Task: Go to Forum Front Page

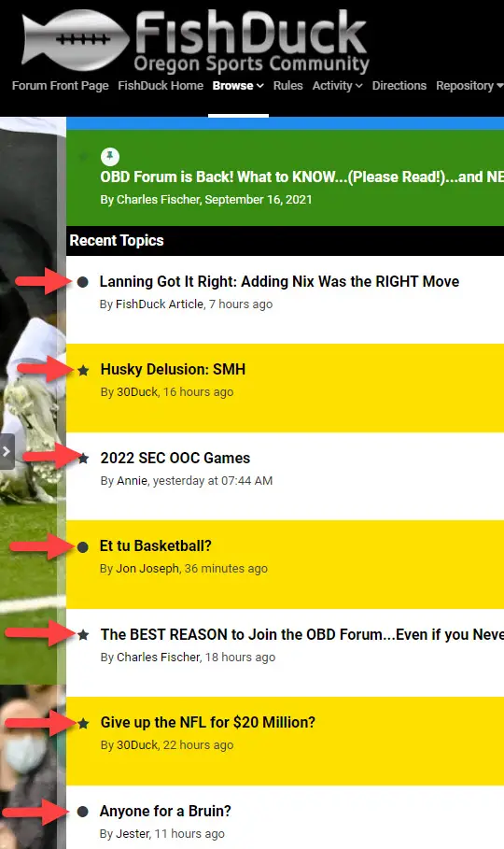Action: coord(60,86)
